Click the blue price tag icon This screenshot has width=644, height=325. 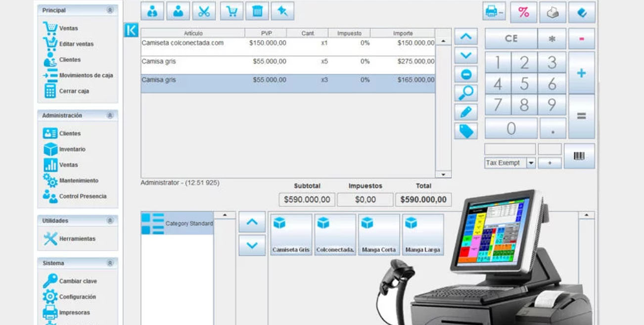(x=466, y=131)
